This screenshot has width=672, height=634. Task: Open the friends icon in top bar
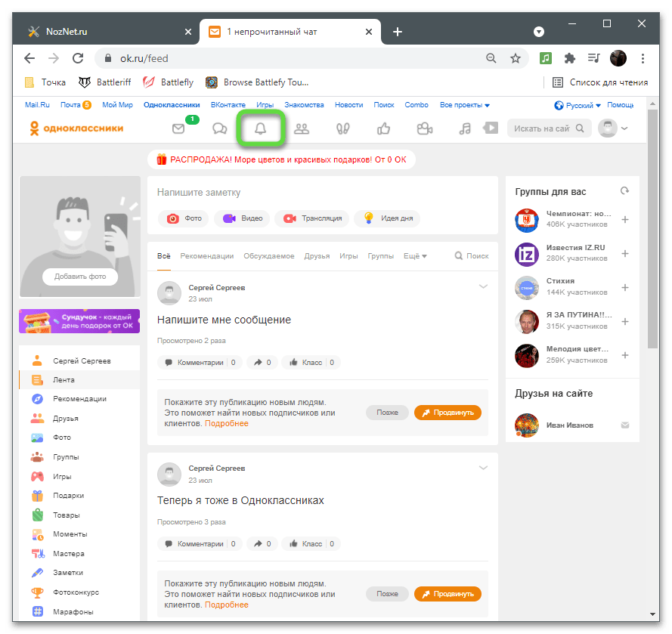(x=302, y=128)
